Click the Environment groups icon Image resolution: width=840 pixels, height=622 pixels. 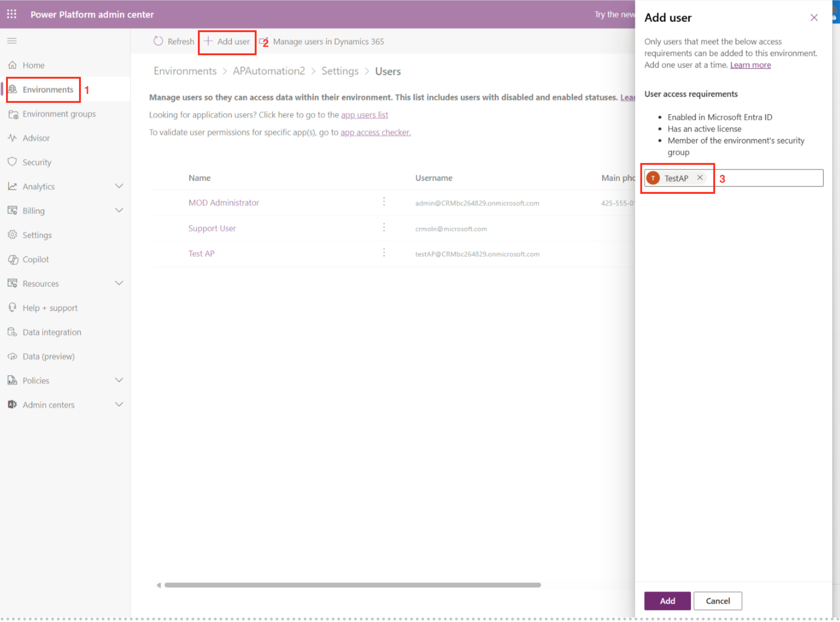point(13,114)
